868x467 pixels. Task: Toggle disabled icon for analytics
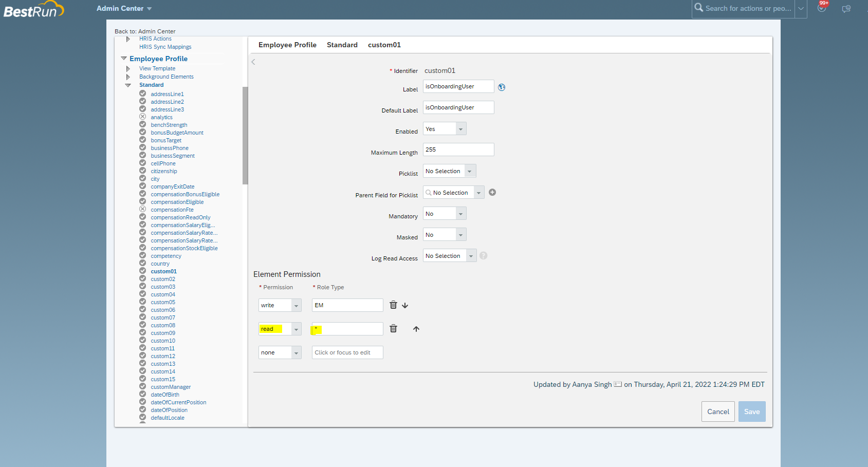(143, 117)
